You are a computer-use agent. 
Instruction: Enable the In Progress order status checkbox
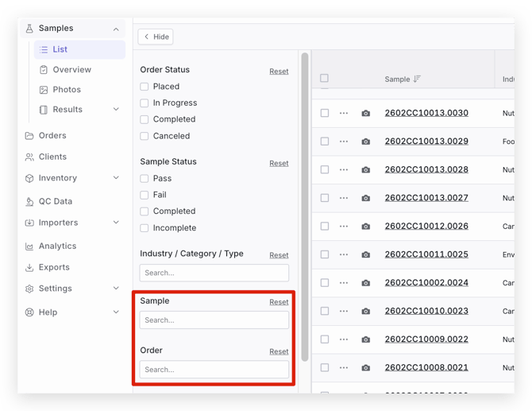[145, 103]
